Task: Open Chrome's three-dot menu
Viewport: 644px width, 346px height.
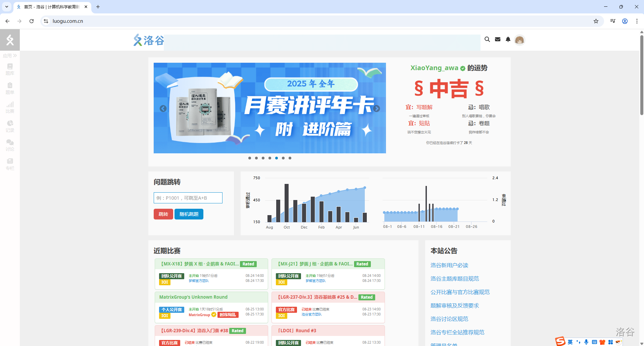Action: click(637, 21)
